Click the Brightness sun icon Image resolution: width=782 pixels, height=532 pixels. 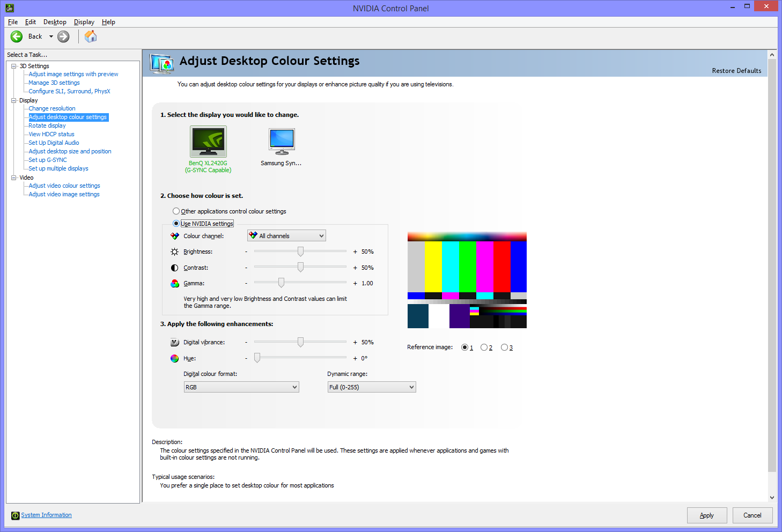pyautogui.click(x=174, y=251)
